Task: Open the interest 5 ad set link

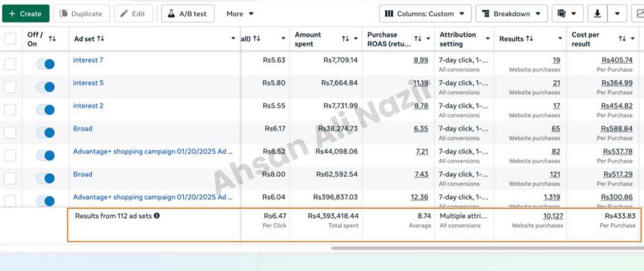Action: (88, 83)
